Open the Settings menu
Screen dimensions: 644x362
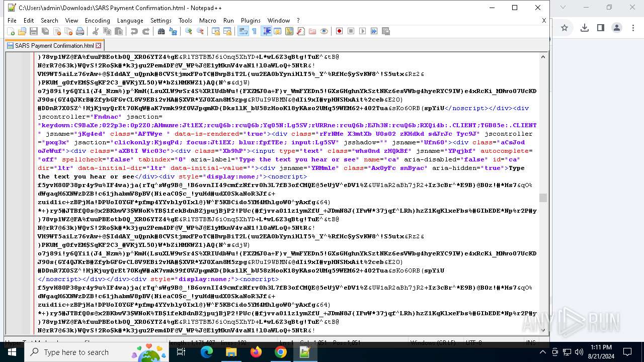pyautogui.click(x=161, y=21)
